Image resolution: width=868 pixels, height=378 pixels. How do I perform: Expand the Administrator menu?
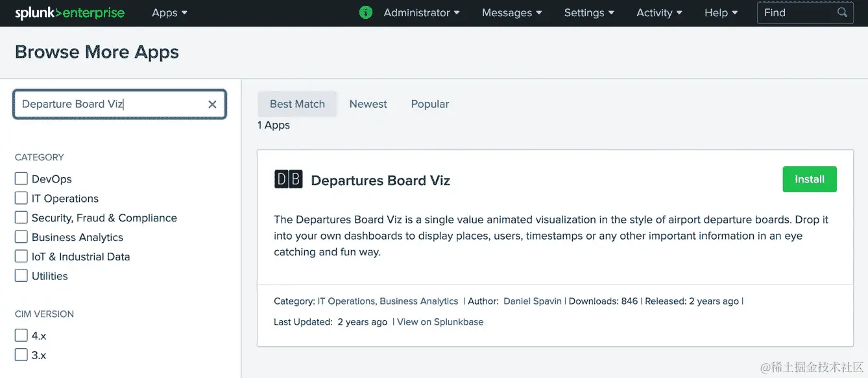pos(422,13)
